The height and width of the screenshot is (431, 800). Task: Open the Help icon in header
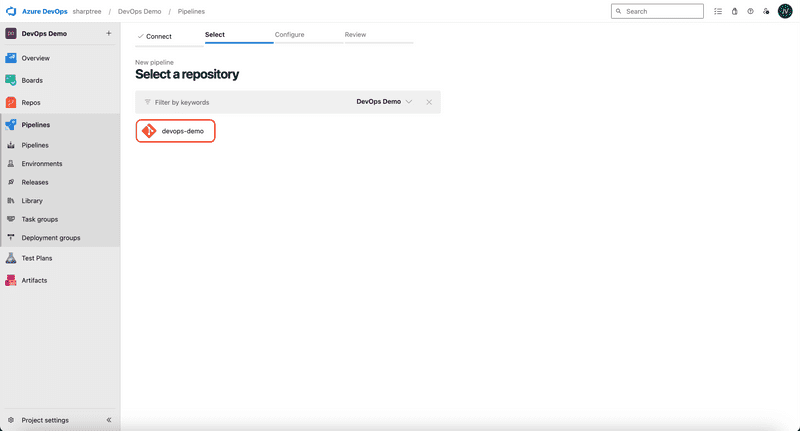click(x=750, y=11)
